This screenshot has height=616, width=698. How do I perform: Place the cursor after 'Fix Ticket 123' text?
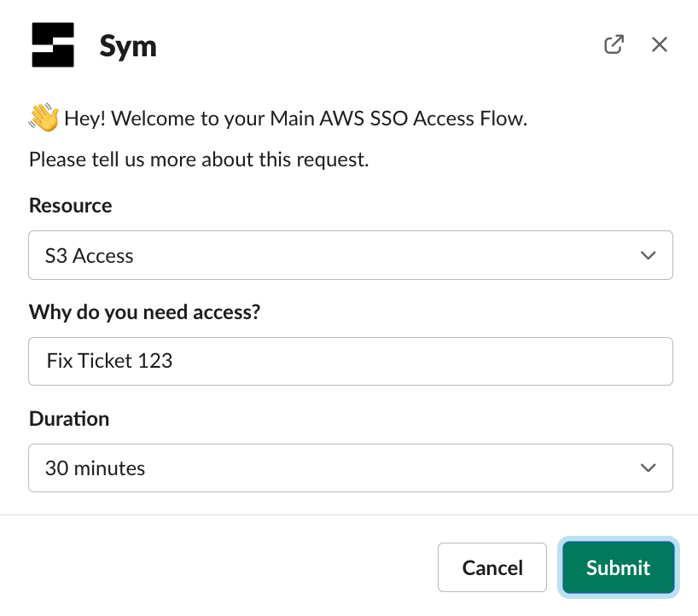click(x=174, y=361)
